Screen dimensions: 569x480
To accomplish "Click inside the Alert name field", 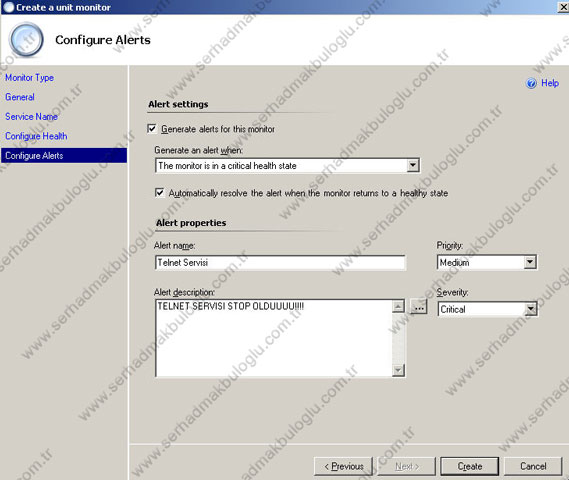I will click(280, 263).
